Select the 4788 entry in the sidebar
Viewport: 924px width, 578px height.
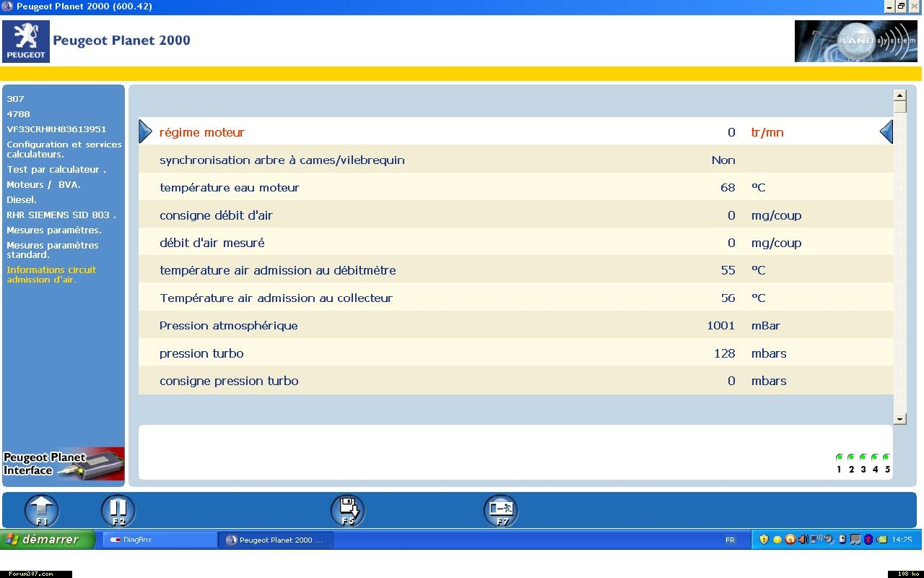19,114
